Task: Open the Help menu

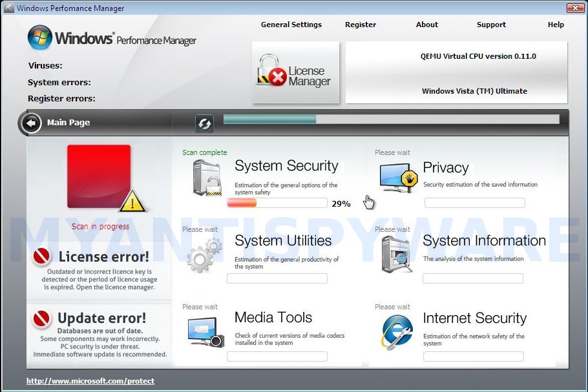Action: (556, 25)
